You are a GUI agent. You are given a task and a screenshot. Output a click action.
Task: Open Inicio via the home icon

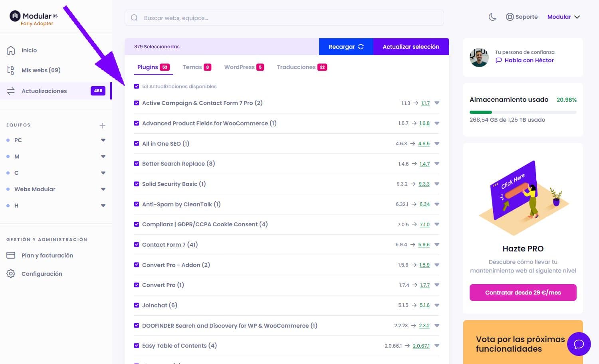coord(11,50)
